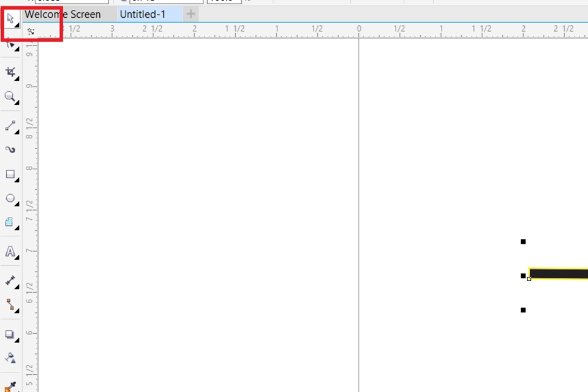The width and height of the screenshot is (588, 392).
Task: Select the Ellipse tool
Action: coord(10,199)
